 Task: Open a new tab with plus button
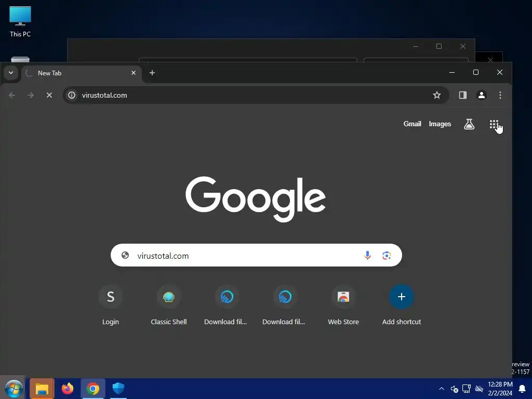coord(152,73)
